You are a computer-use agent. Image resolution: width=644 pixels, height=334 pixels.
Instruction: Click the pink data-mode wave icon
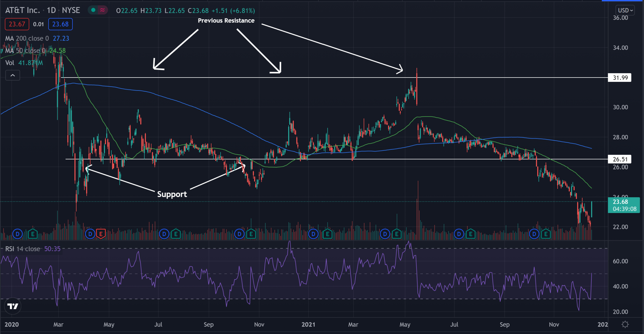[x=102, y=10]
